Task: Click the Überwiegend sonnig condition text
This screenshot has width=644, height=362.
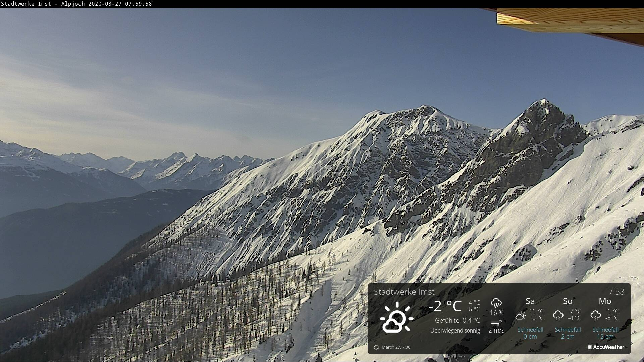Action: pos(455,330)
